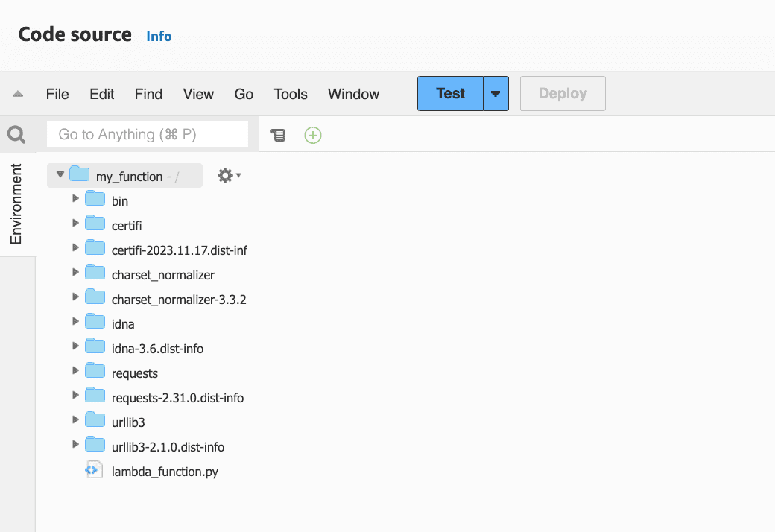Click the Environment sidebar tab
The height and width of the screenshot is (532, 775).
click(16, 205)
